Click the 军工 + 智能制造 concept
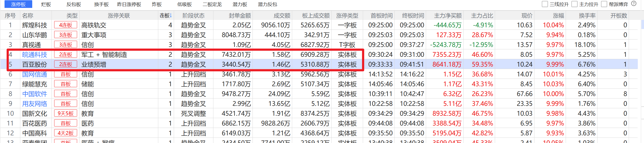The width and height of the screenshot is (644, 143). (x=104, y=55)
